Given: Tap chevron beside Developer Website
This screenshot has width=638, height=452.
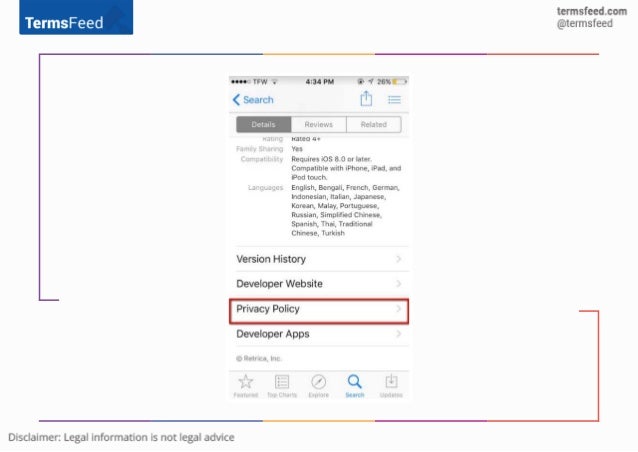Looking at the screenshot, I should [399, 284].
